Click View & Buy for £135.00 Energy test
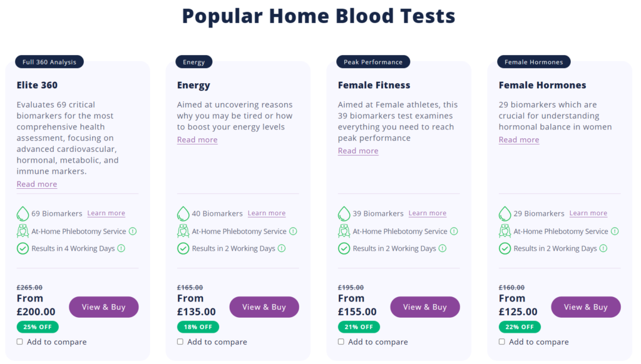Viewport: 641px width, 364px height. pyautogui.click(x=264, y=307)
